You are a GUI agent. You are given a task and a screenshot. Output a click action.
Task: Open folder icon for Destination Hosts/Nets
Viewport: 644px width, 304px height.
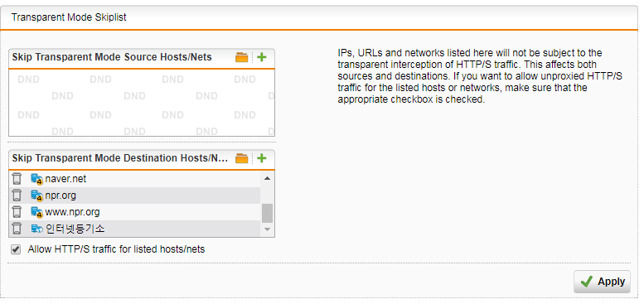pos(241,158)
